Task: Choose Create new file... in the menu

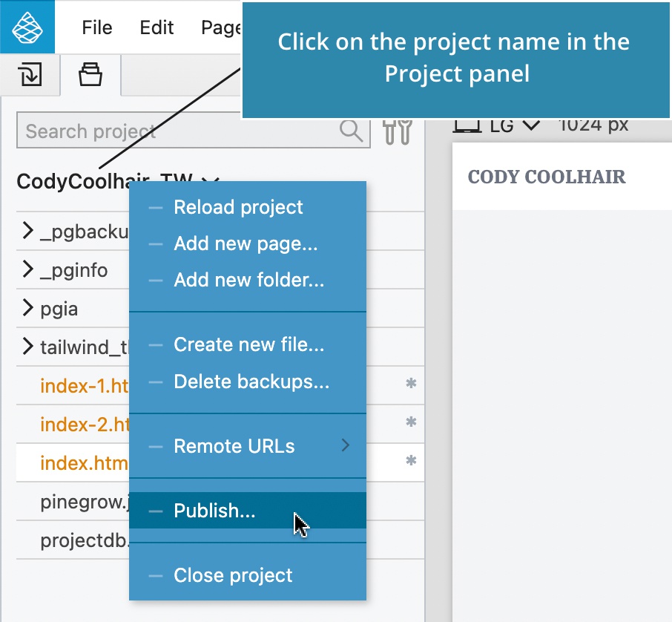Action: coord(248,344)
